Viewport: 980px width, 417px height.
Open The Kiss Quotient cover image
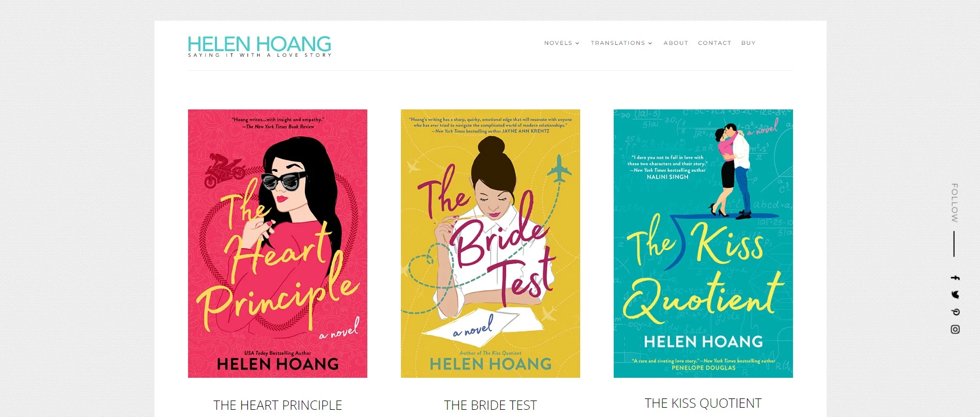point(703,244)
